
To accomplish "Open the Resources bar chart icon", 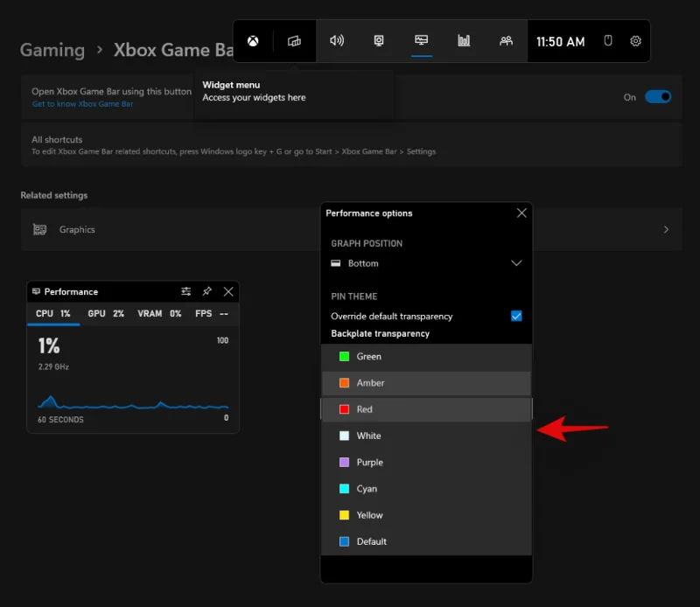I will pos(464,40).
